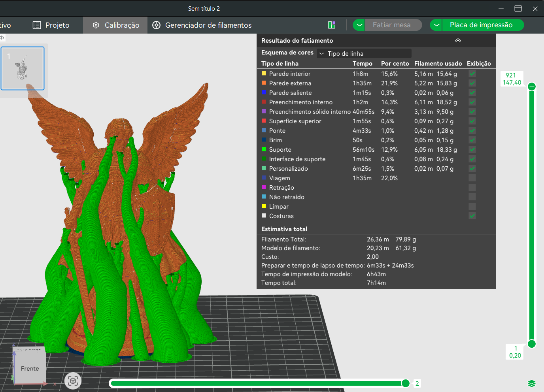Click the Projeto list icon
This screenshot has width=544, height=392.
tap(37, 25)
